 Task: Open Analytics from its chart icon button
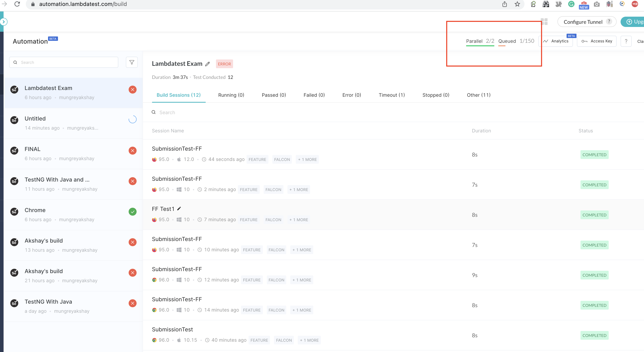[556, 41]
